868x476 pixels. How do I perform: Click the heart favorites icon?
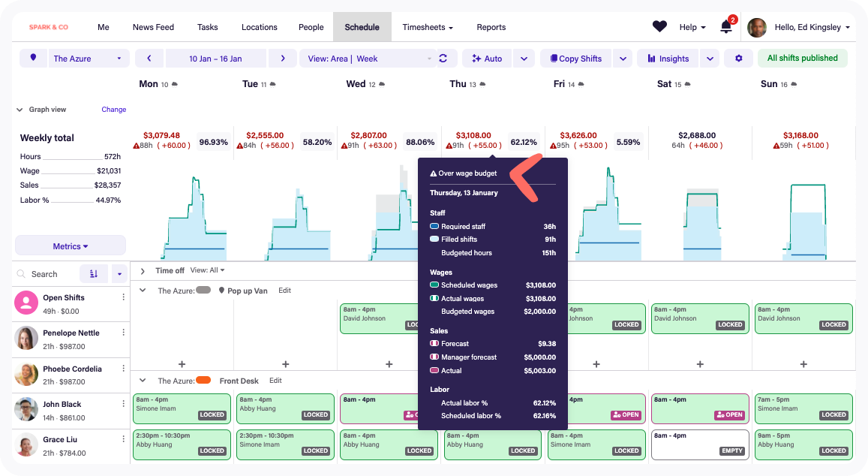point(659,27)
